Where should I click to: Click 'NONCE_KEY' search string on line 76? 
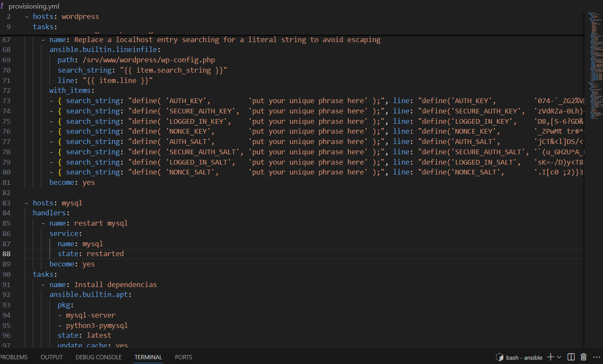point(190,131)
